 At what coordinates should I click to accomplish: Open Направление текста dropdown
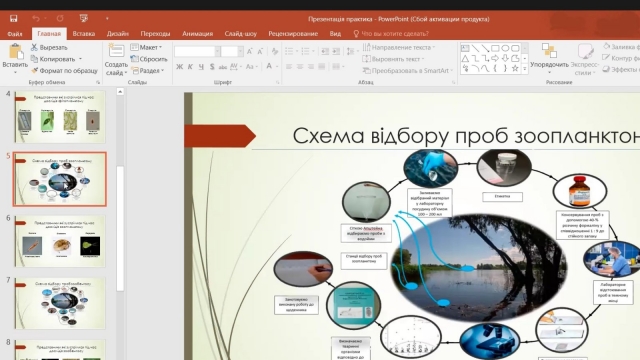[398, 47]
